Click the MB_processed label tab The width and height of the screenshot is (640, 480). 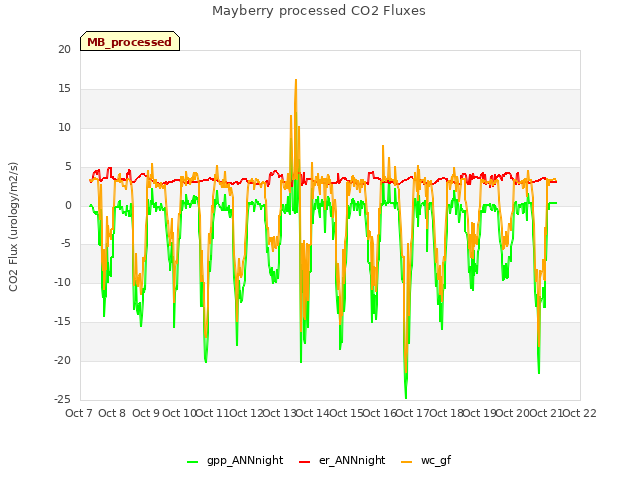coord(130,41)
